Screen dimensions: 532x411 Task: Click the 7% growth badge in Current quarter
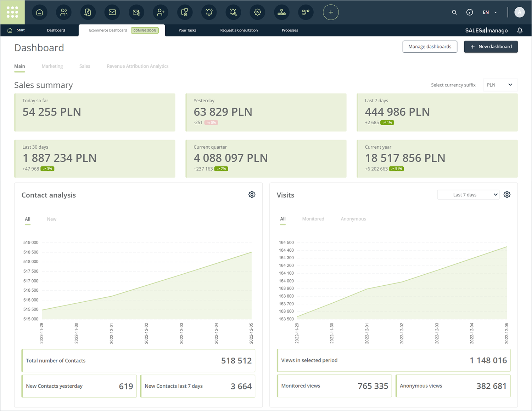pos(221,169)
